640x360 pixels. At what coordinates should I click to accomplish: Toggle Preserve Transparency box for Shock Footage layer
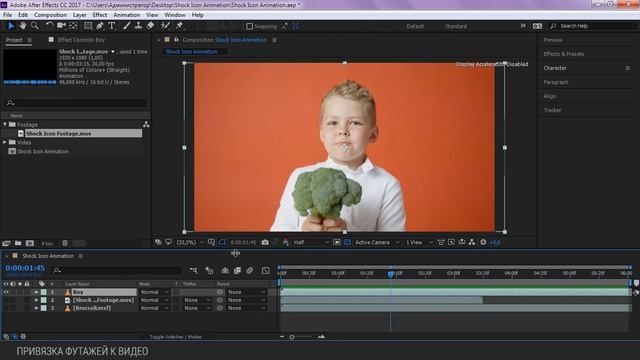point(176,300)
